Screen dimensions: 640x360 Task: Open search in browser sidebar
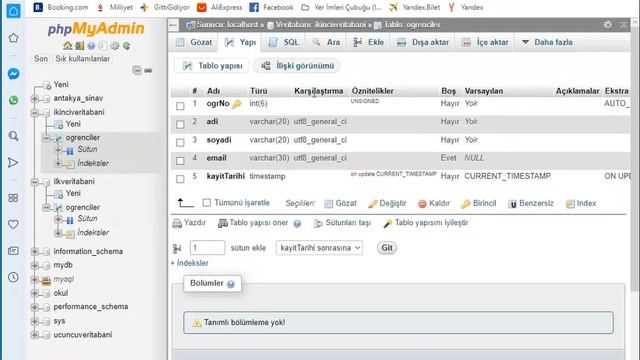(13, 136)
